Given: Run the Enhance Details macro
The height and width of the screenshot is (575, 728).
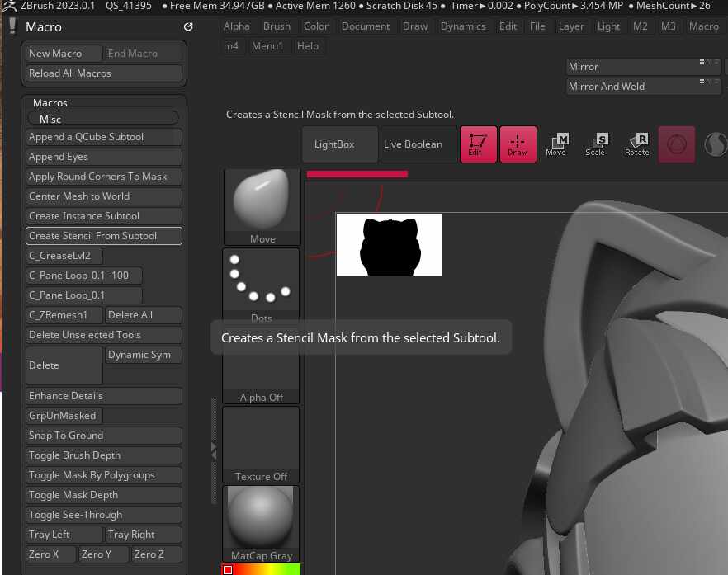Looking at the screenshot, I should (x=104, y=396).
